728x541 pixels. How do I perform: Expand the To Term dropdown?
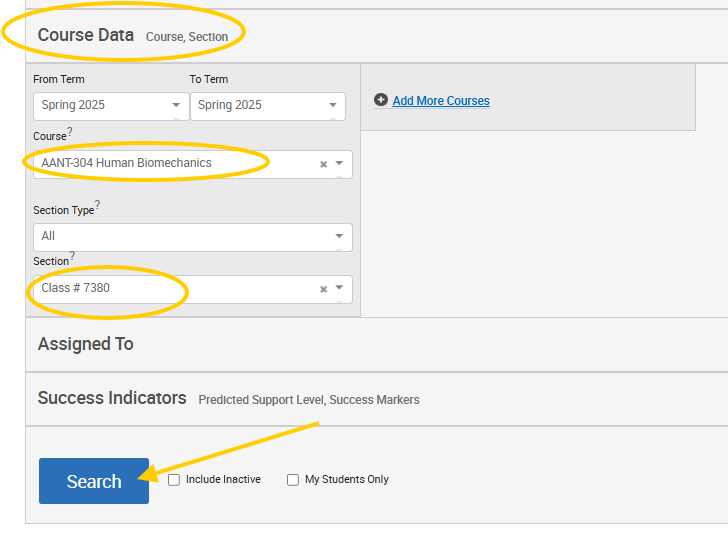tap(267, 105)
